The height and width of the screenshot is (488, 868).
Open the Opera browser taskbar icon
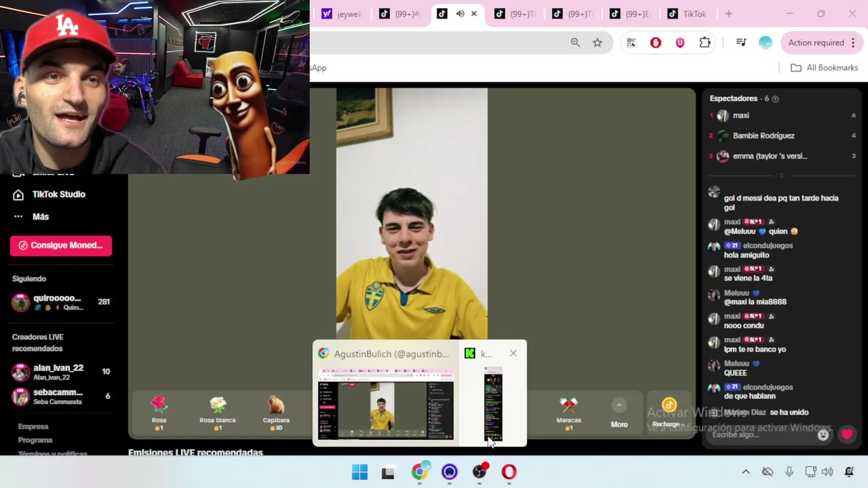point(509,472)
